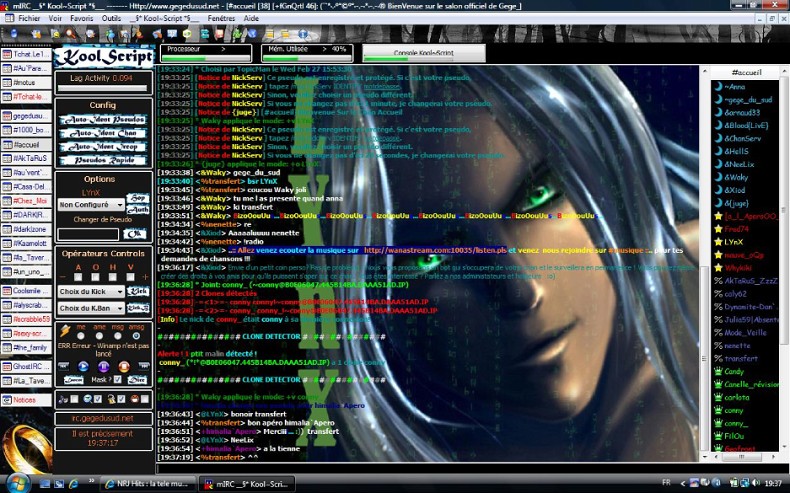The width and height of the screenshot is (790, 493).
Task: Stop Winamp with the orange stop button
Action: point(123,366)
